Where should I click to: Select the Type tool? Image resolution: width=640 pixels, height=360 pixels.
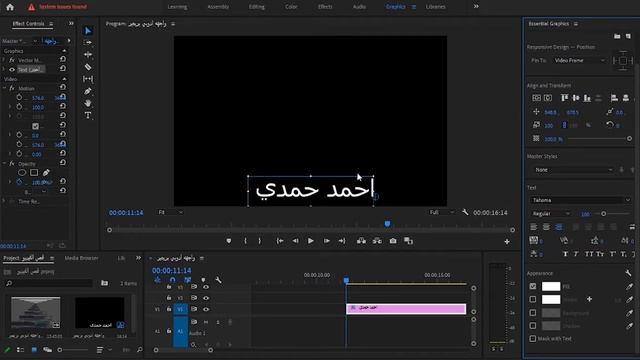click(x=88, y=116)
